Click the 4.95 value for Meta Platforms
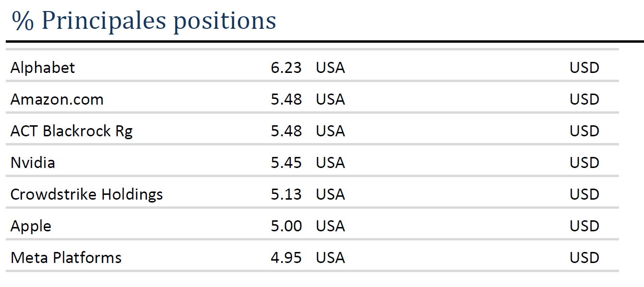The image size is (644, 287). point(286,258)
